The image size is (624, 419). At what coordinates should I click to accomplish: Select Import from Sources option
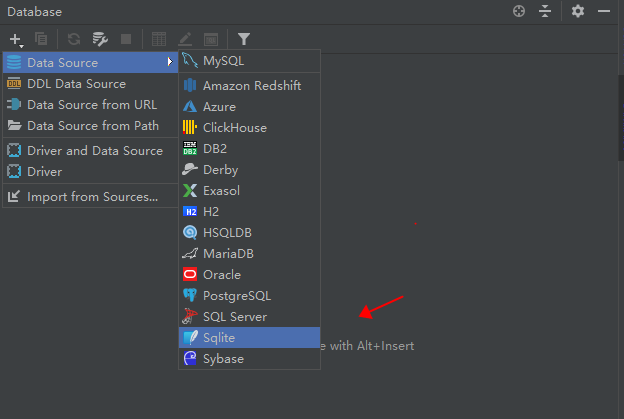click(x=92, y=197)
